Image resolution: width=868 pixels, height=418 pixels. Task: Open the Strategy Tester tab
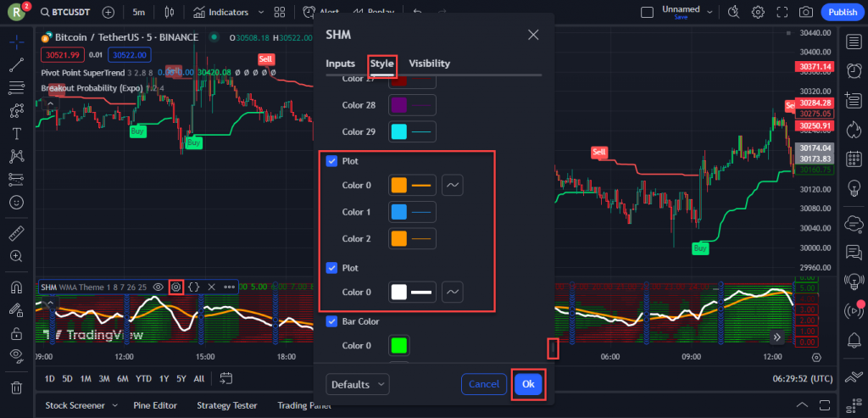tap(227, 406)
